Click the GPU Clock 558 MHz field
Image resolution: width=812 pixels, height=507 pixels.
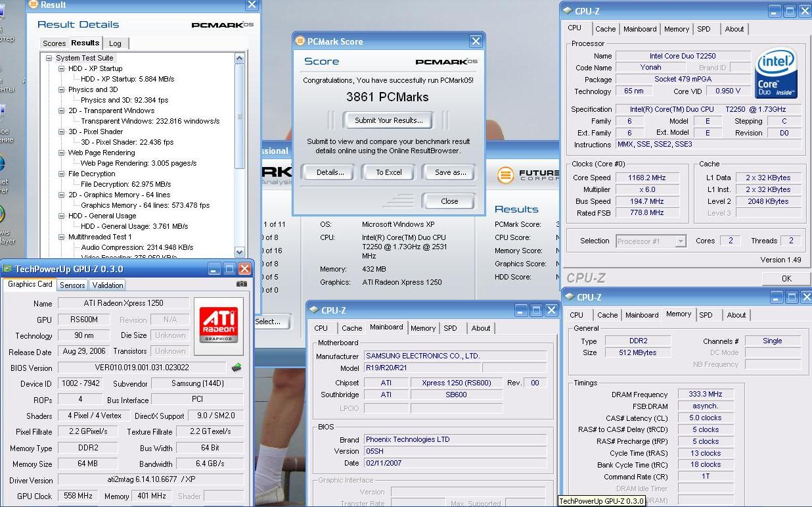78,496
